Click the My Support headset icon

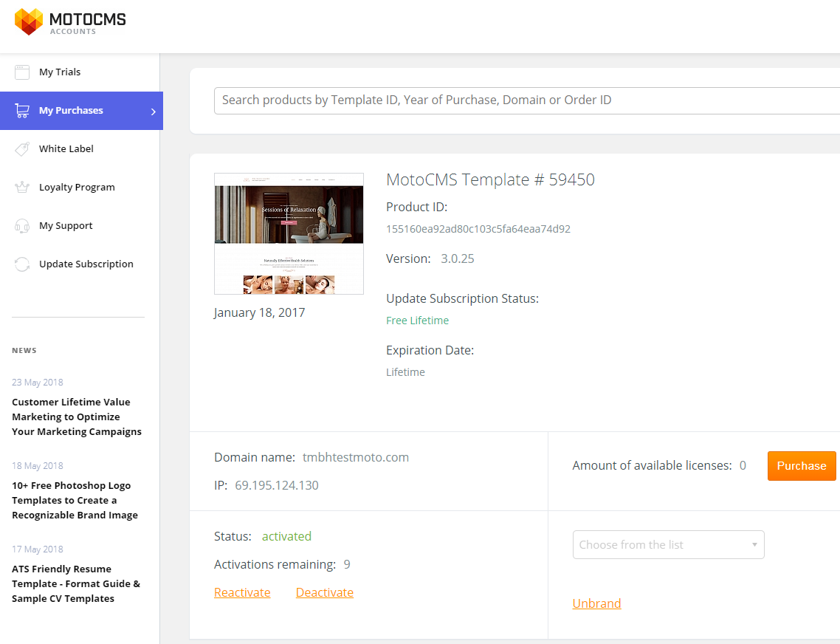(x=22, y=226)
